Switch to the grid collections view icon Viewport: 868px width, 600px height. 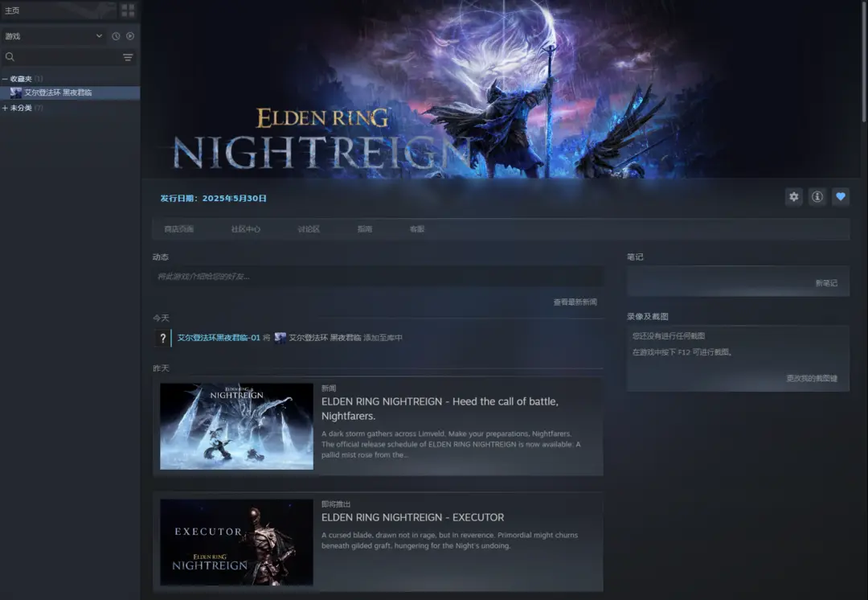[128, 10]
